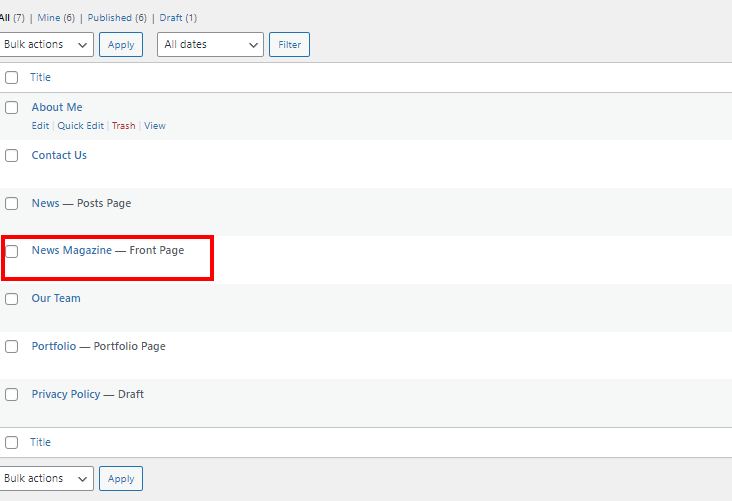Click the top Apply button
732x501 pixels.
pyautogui.click(x=121, y=44)
